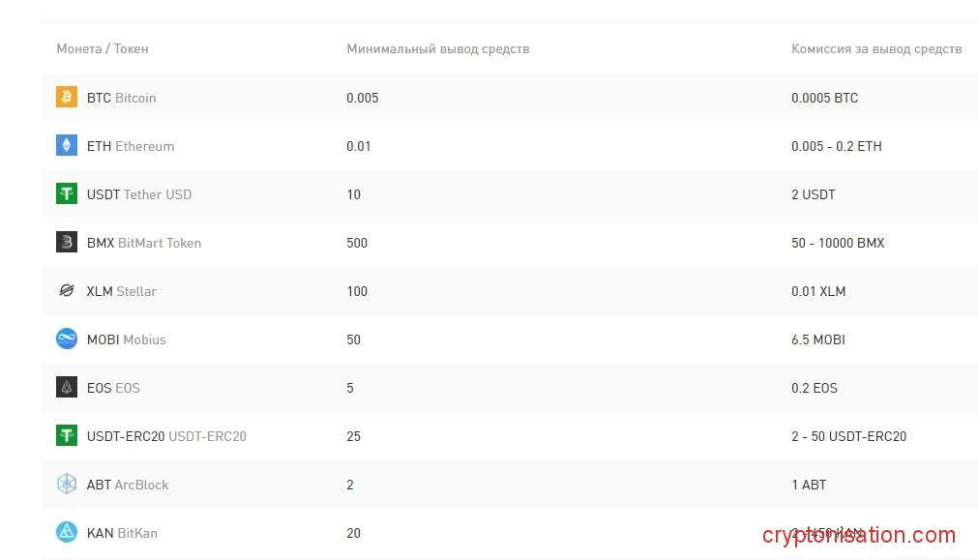The height and width of the screenshot is (560, 978).
Task: Select the ABT ArcBlock token label
Action: pyautogui.click(x=128, y=485)
